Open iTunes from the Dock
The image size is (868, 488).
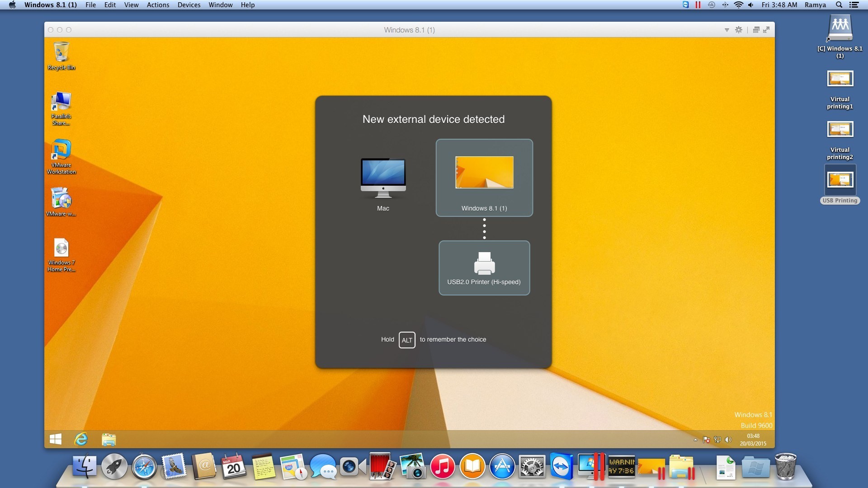442,466
